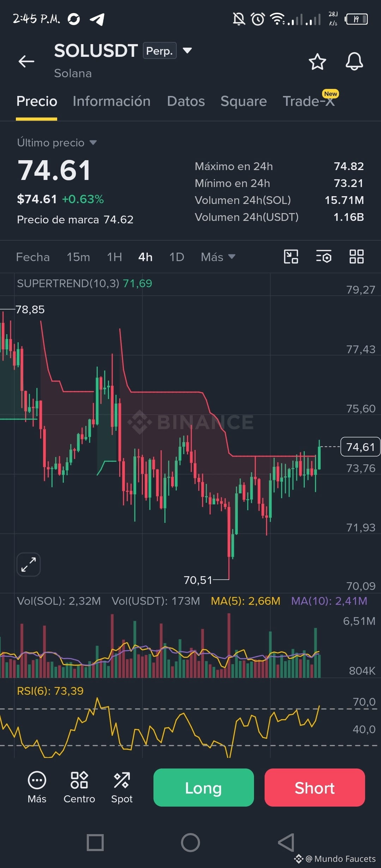Tap the red Short button
Screen dimensions: 381x868
tap(315, 788)
